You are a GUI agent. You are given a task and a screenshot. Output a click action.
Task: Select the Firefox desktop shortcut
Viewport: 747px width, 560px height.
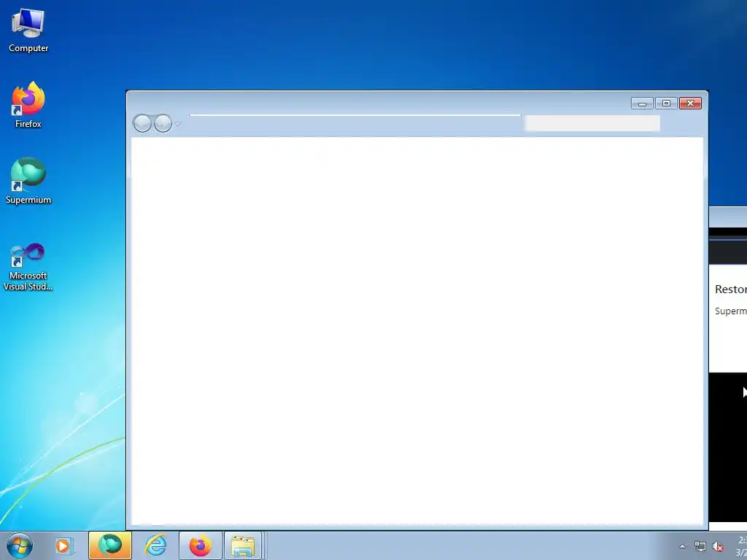28,105
